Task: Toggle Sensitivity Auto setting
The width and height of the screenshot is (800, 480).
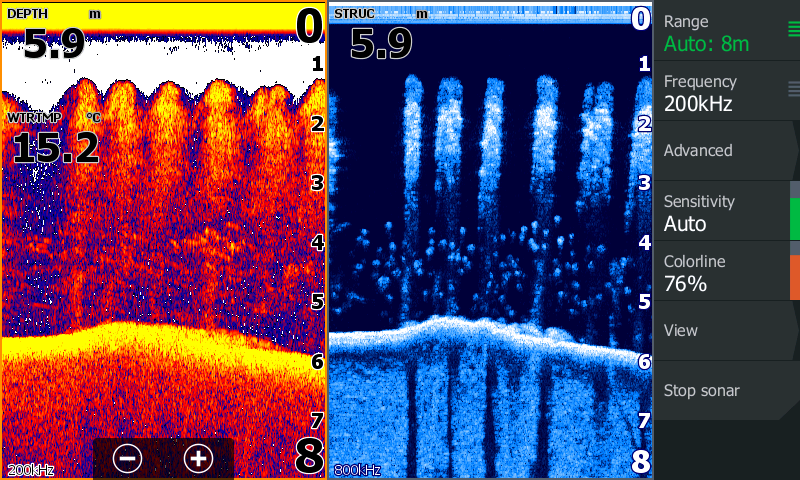Action: (720, 212)
